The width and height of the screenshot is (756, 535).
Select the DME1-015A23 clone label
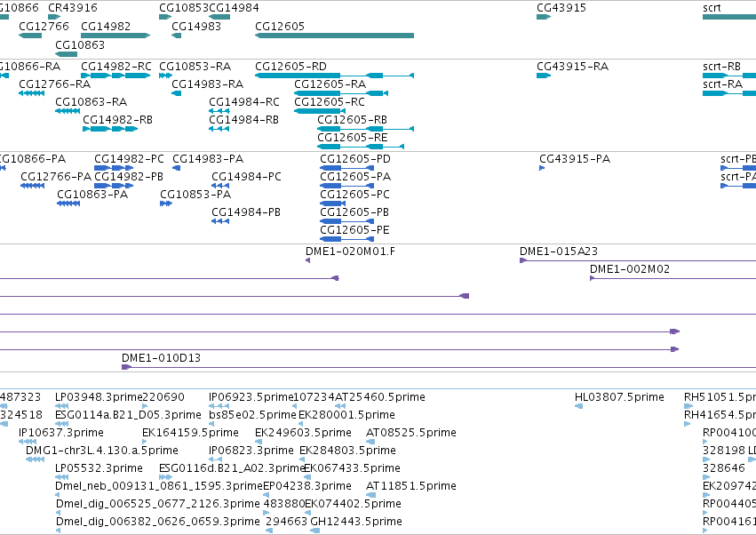click(559, 252)
